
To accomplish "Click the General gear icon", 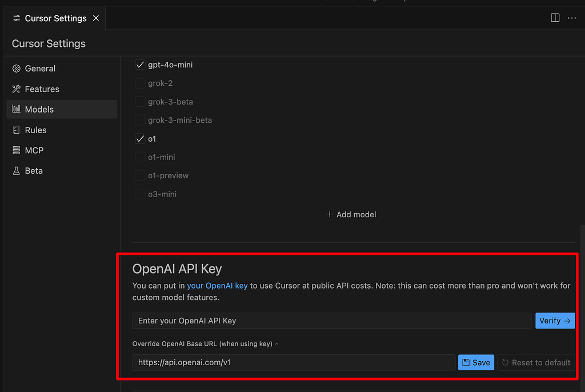I will coord(16,69).
